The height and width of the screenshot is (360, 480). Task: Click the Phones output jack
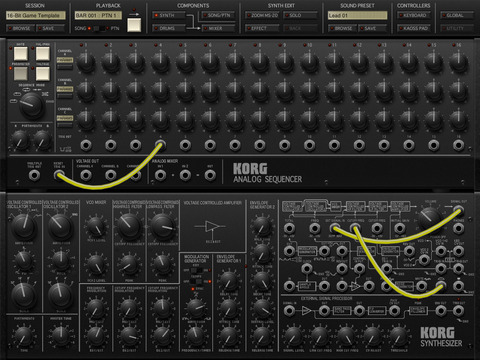tap(458, 228)
